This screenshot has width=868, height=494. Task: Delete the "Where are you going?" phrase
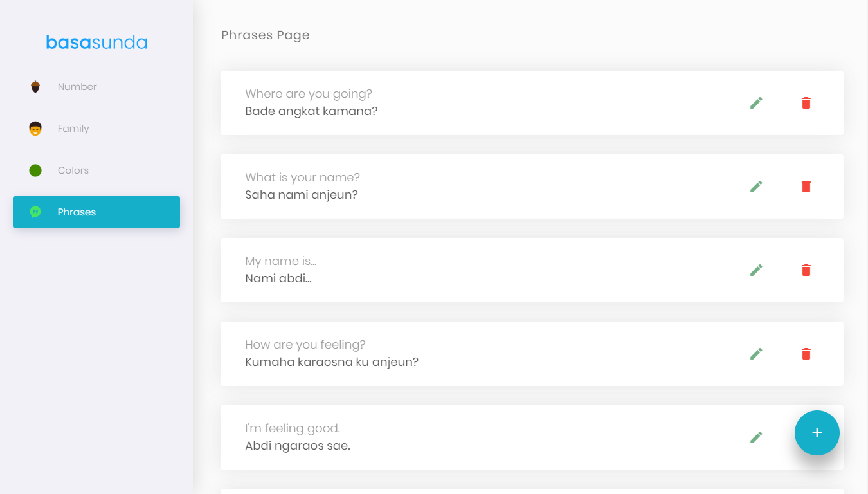click(806, 103)
